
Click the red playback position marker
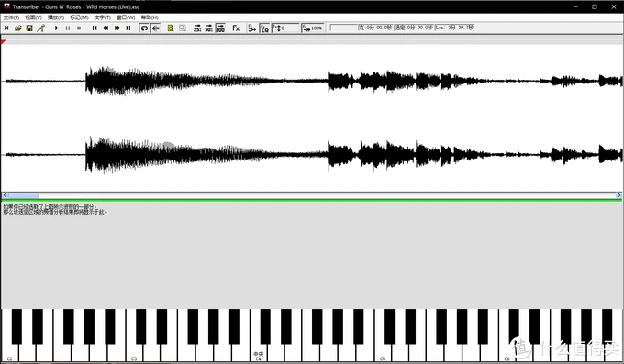[x=3, y=42]
